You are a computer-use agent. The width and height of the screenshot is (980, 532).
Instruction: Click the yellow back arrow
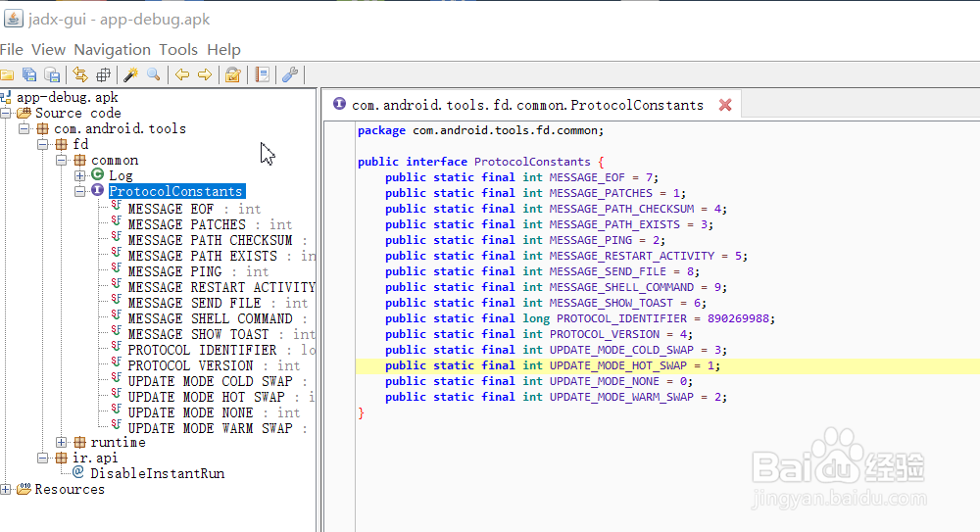(182, 75)
